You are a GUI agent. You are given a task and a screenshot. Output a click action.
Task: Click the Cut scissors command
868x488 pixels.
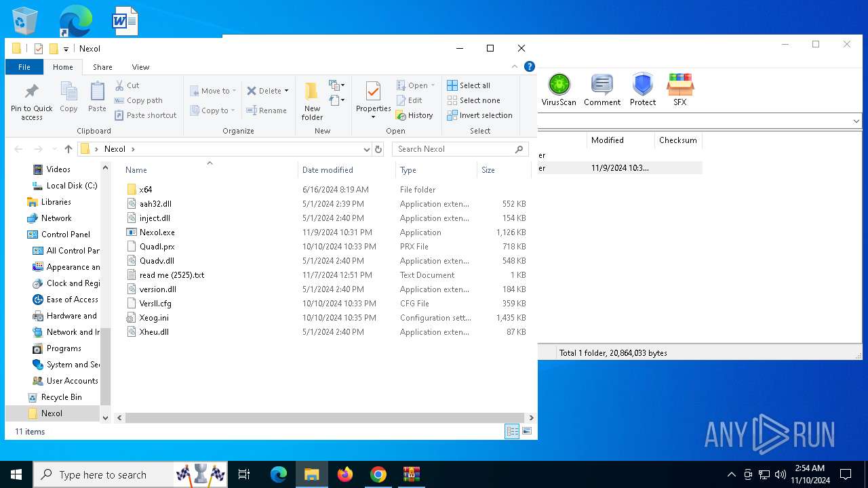tap(127, 85)
